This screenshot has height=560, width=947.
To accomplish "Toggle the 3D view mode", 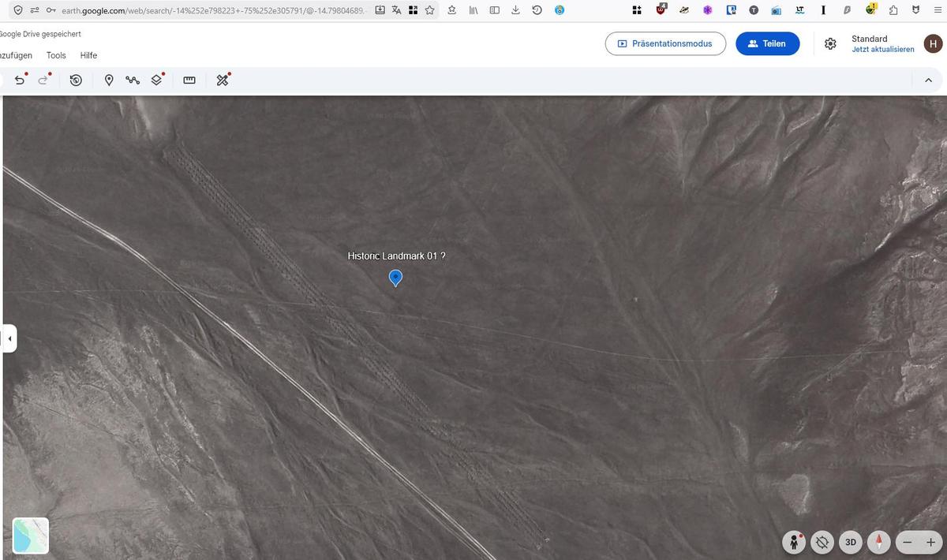I will click(x=850, y=542).
